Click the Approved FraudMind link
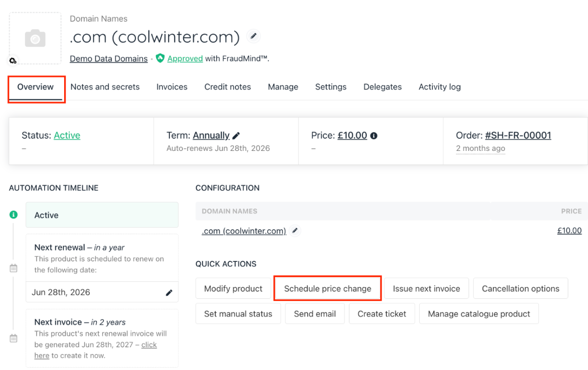Image resolution: width=588 pixels, height=370 pixels. [185, 59]
